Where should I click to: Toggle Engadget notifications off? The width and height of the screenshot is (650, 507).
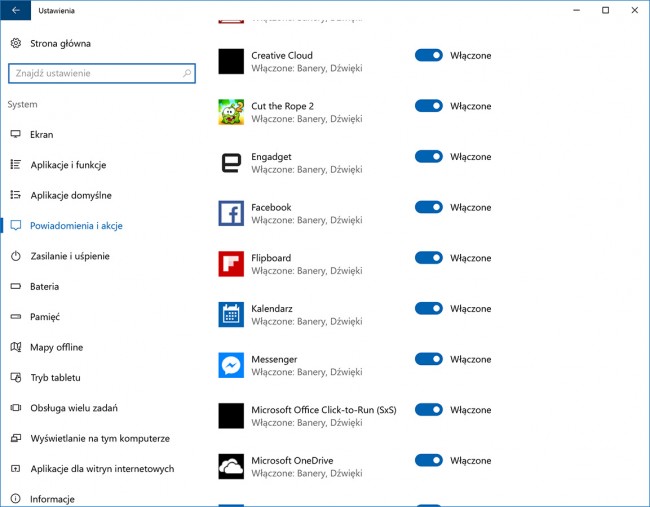click(429, 156)
